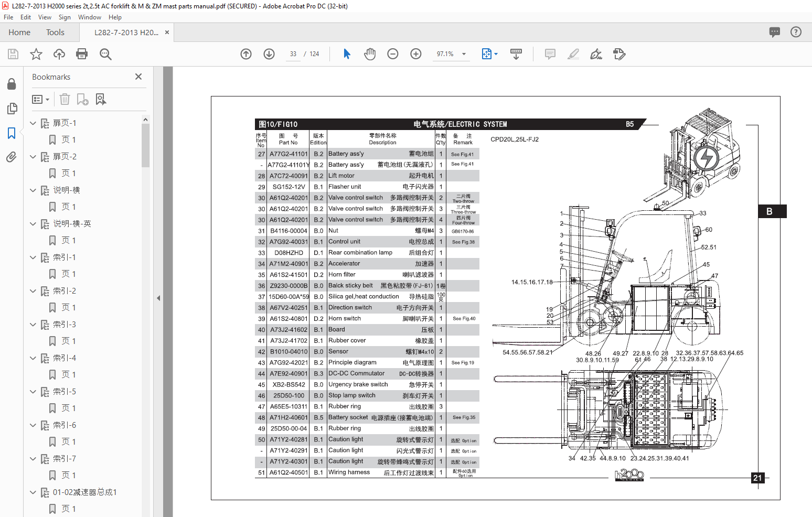
Task: Zoom out with minus button
Action: coord(393,54)
